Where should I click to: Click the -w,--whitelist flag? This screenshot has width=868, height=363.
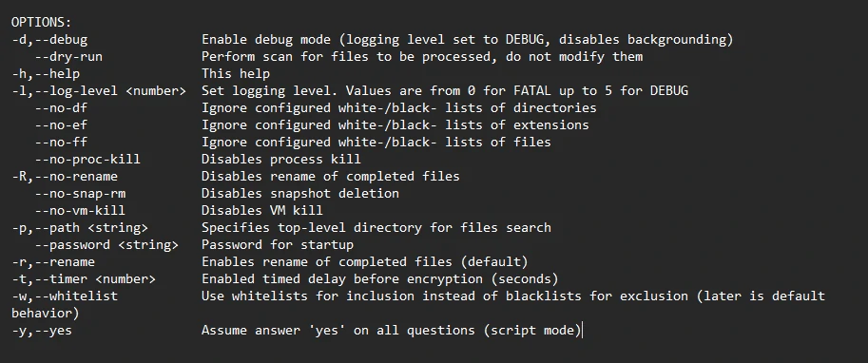pos(65,297)
